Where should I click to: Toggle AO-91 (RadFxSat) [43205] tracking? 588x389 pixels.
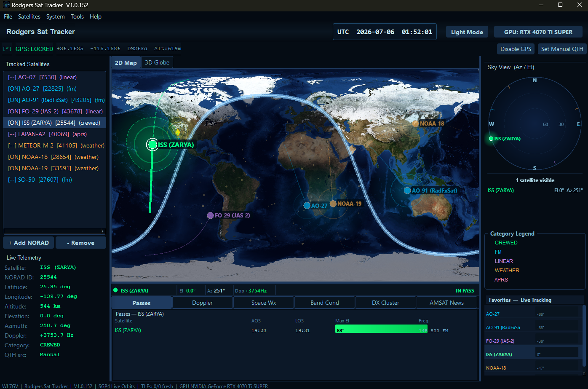pyautogui.click(x=54, y=100)
